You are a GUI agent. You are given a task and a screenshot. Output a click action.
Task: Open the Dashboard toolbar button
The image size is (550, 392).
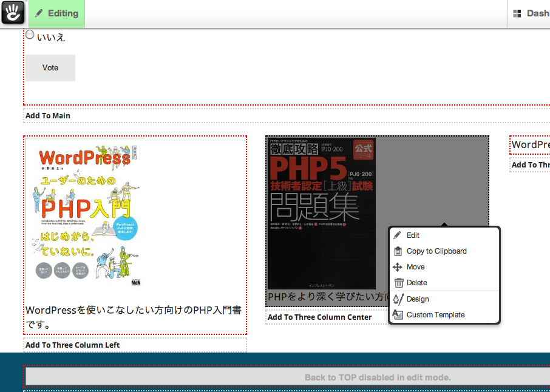(529, 13)
